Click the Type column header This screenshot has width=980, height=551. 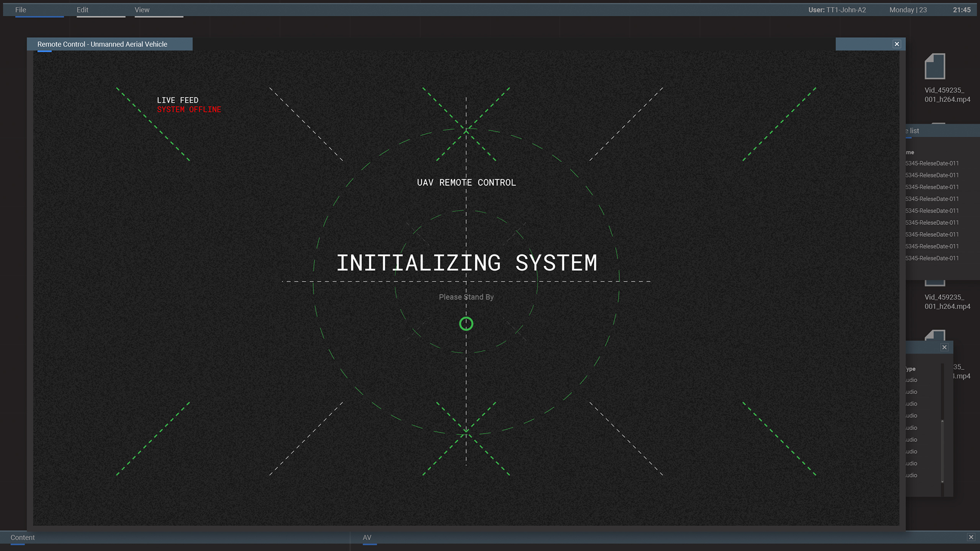pos(911,369)
